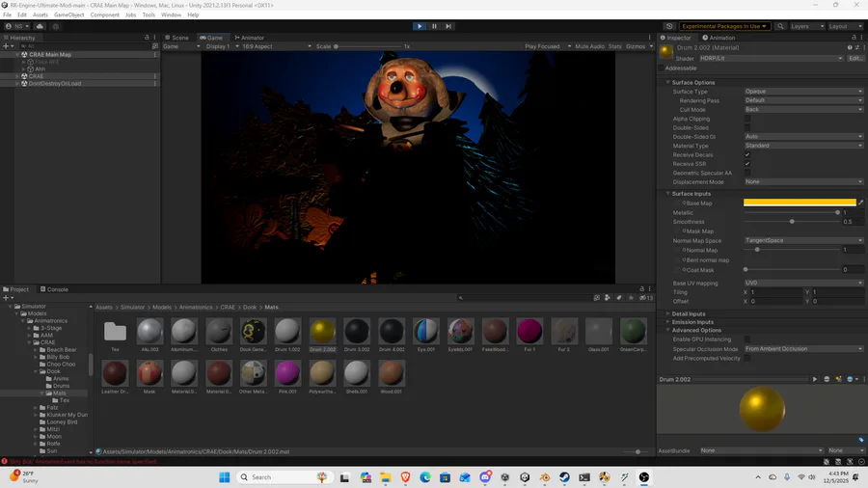The height and width of the screenshot is (488, 868).
Task: Click the favorites star icon in Project
Action: pos(631,298)
